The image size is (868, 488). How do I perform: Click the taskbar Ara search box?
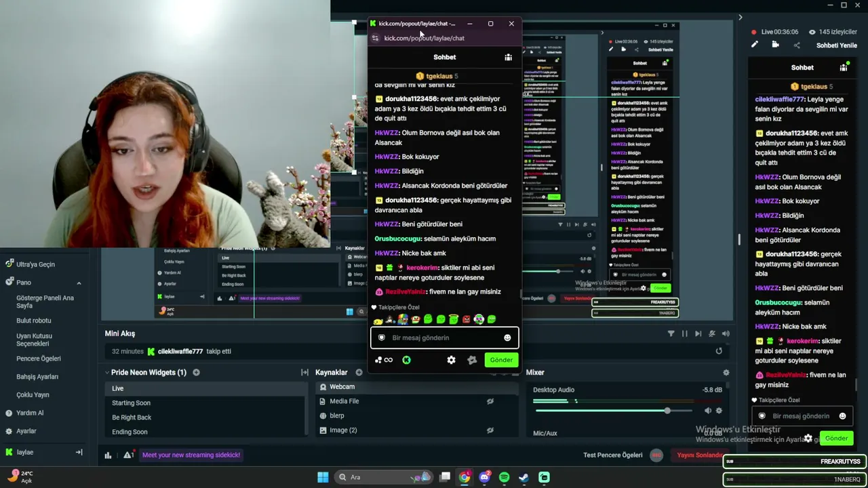tap(384, 477)
